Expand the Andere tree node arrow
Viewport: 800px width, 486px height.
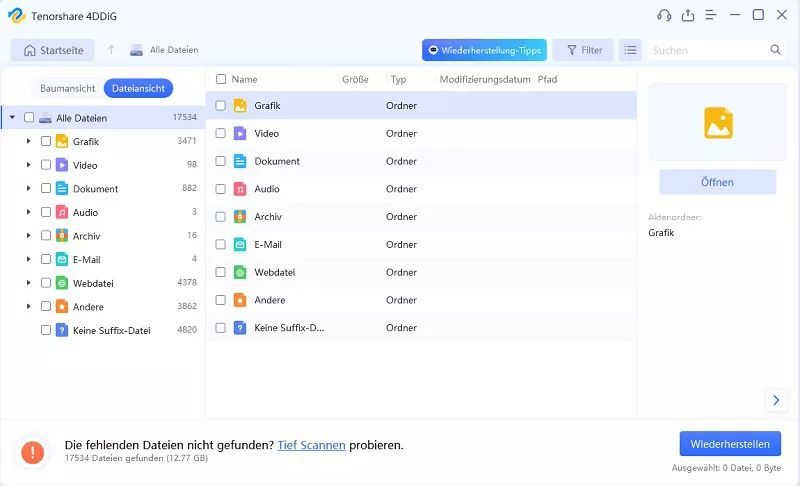[29, 306]
